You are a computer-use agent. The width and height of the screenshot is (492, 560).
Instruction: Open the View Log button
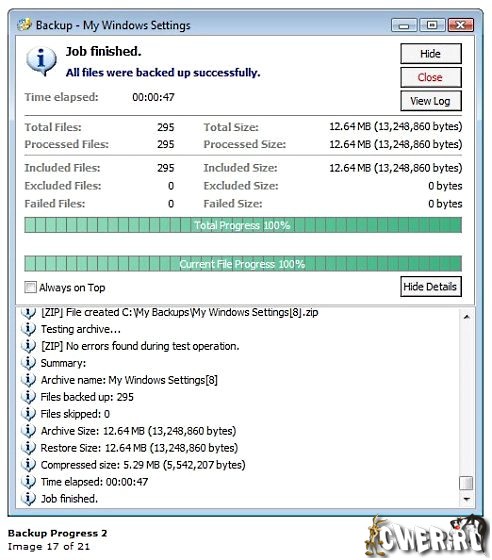tap(431, 101)
